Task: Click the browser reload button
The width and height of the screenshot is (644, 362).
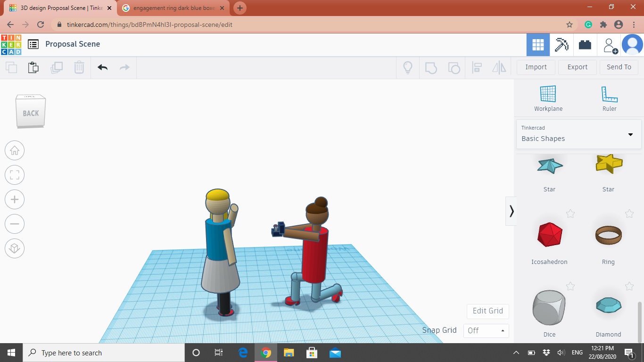Action: pyautogui.click(x=41, y=25)
